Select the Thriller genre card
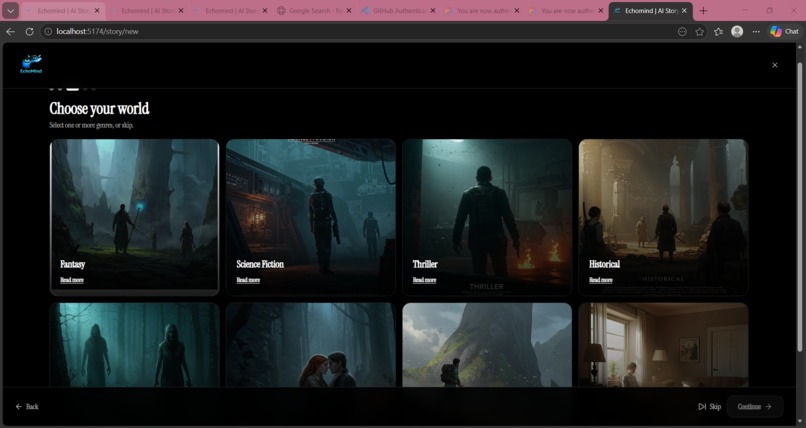Viewport: 806px width, 428px height. [487, 217]
